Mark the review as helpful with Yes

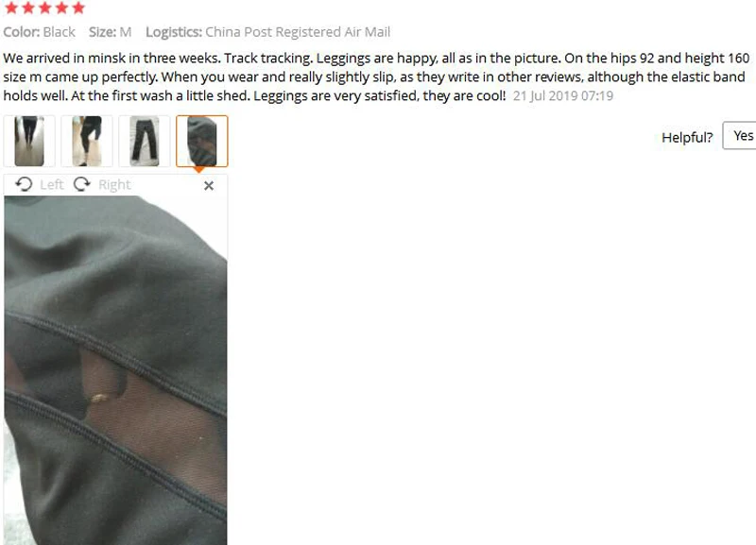pyautogui.click(x=743, y=136)
